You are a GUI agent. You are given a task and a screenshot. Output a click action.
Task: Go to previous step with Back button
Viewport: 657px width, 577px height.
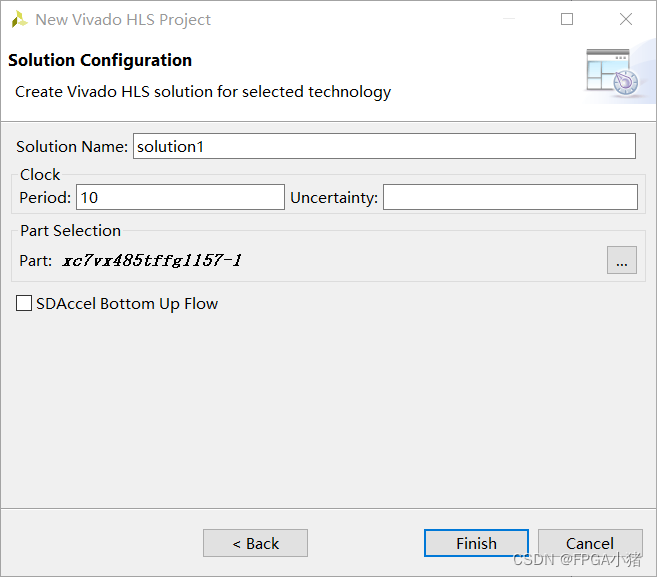point(256,543)
